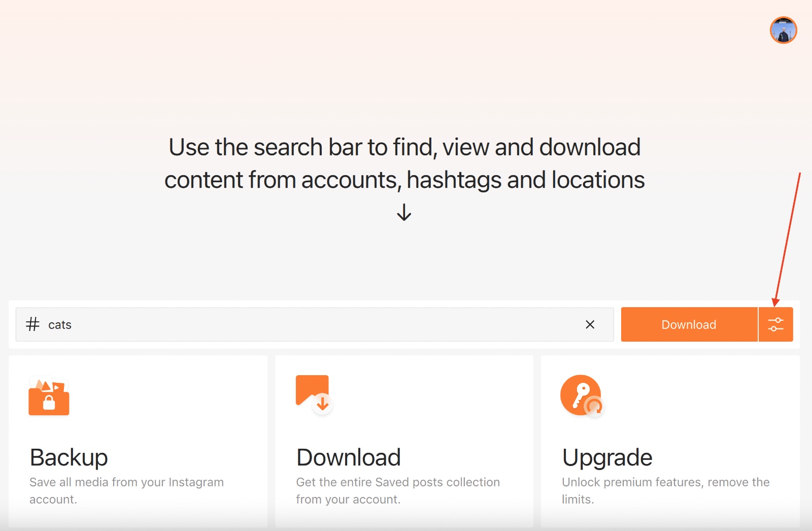Click "Unlock premium features, remove the" text
This screenshot has width=812, height=531.
666,482
